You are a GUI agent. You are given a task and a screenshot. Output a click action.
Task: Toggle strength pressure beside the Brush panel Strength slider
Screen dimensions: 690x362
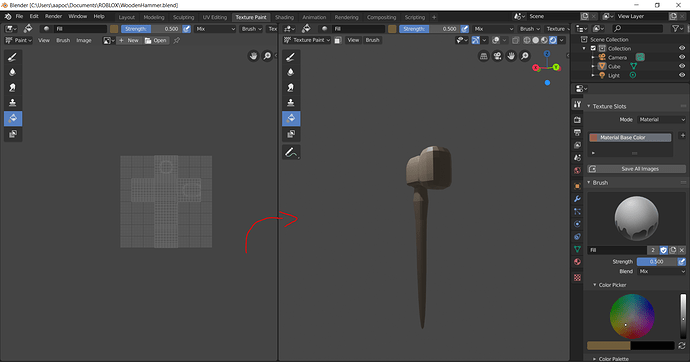(x=681, y=261)
